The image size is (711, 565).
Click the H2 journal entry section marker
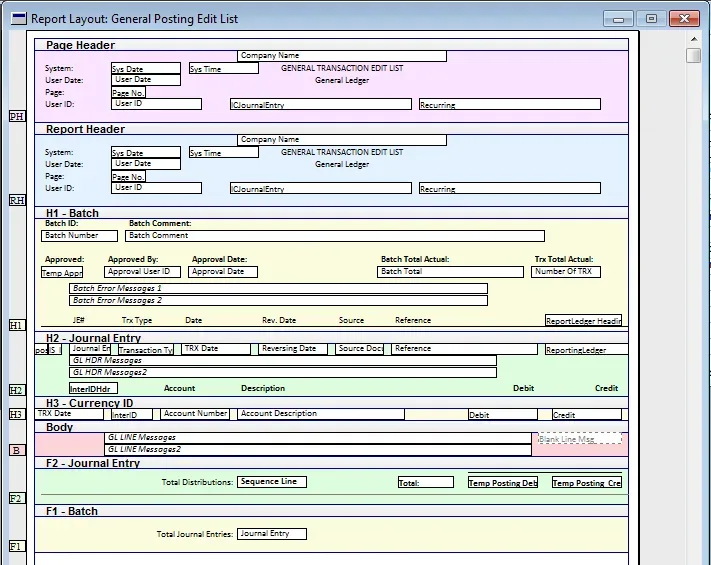tap(16, 390)
